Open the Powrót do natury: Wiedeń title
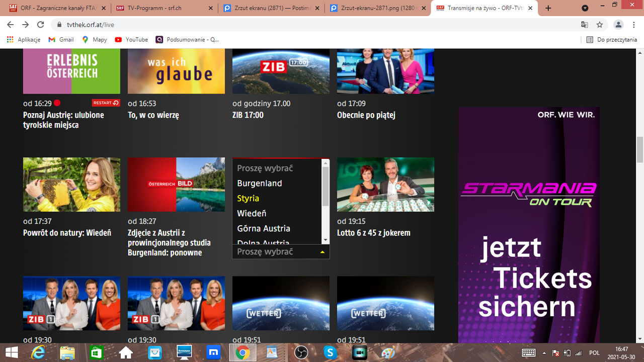The image size is (644, 362). 67,233
